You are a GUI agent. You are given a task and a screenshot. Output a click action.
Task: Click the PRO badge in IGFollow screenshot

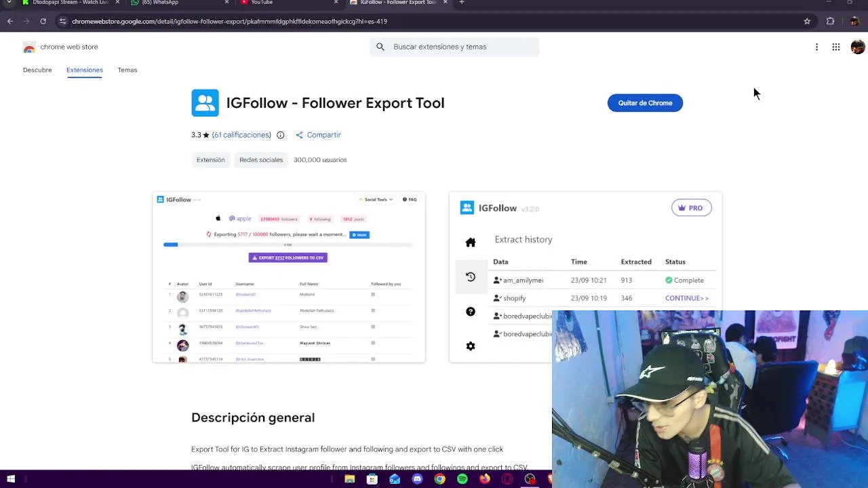click(691, 208)
